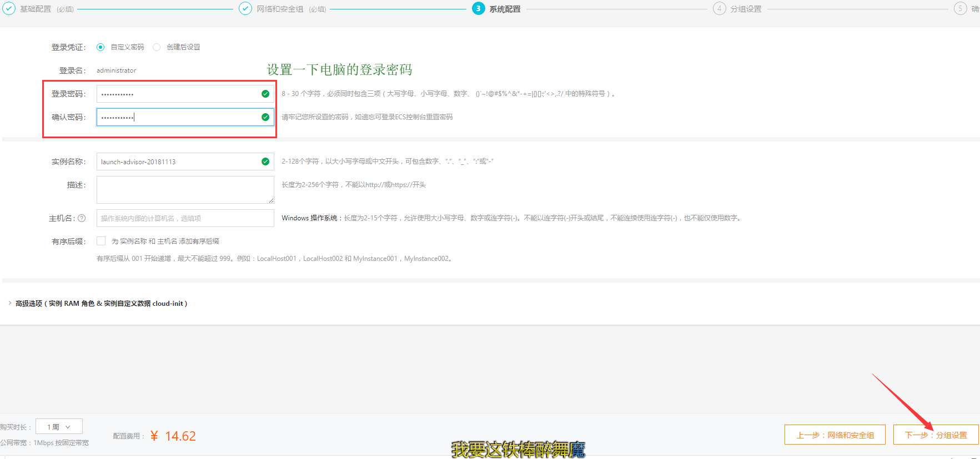Viewport: 980px width, 459px height.
Task: Click the password rule hint 8 - 30 个字符
Action: (x=448, y=94)
